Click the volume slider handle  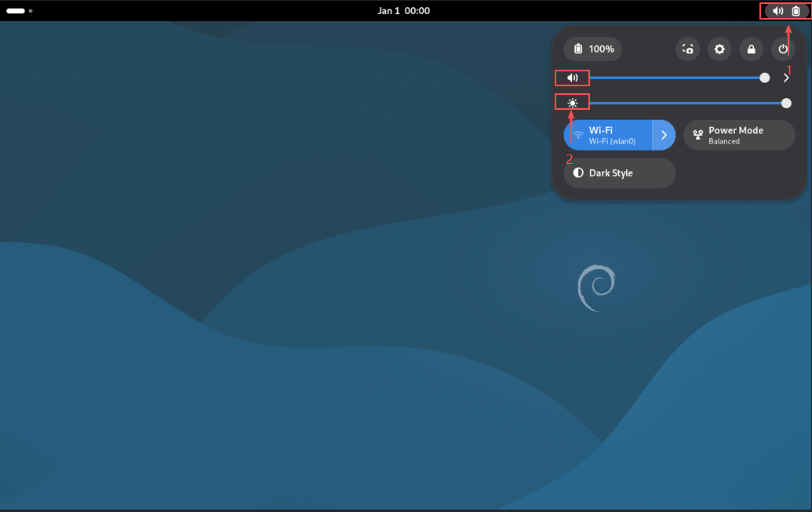[x=764, y=78]
